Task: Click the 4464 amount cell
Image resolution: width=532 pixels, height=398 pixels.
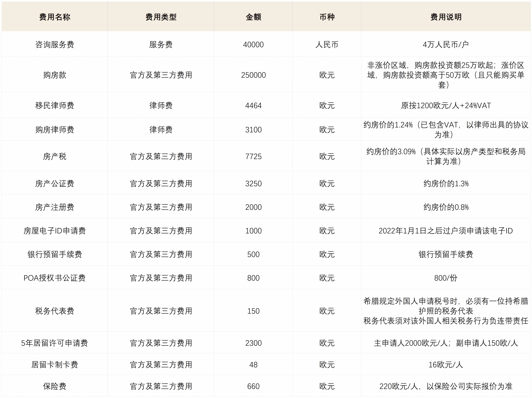Action: (x=253, y=105)
